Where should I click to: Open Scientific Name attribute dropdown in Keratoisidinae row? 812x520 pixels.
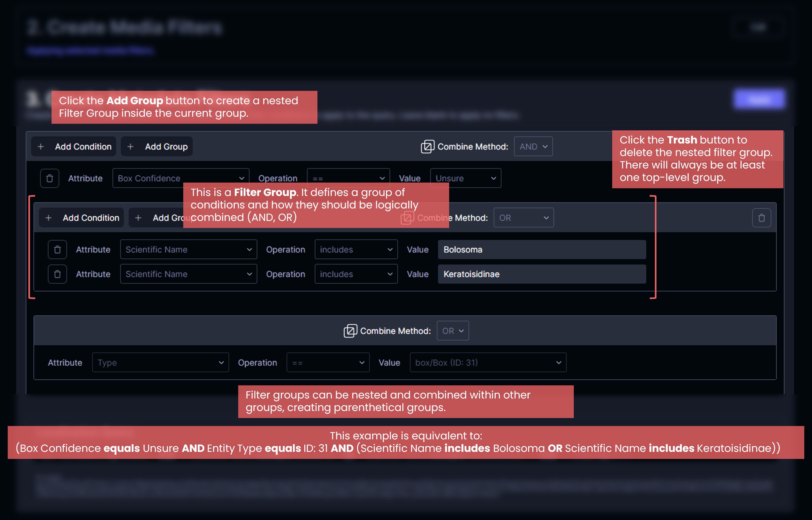point(188,274)
